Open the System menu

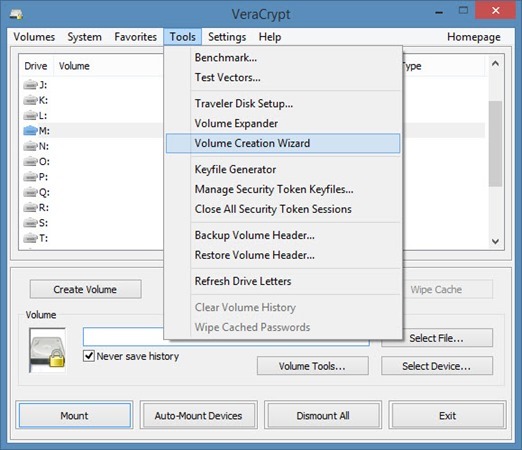84,37
